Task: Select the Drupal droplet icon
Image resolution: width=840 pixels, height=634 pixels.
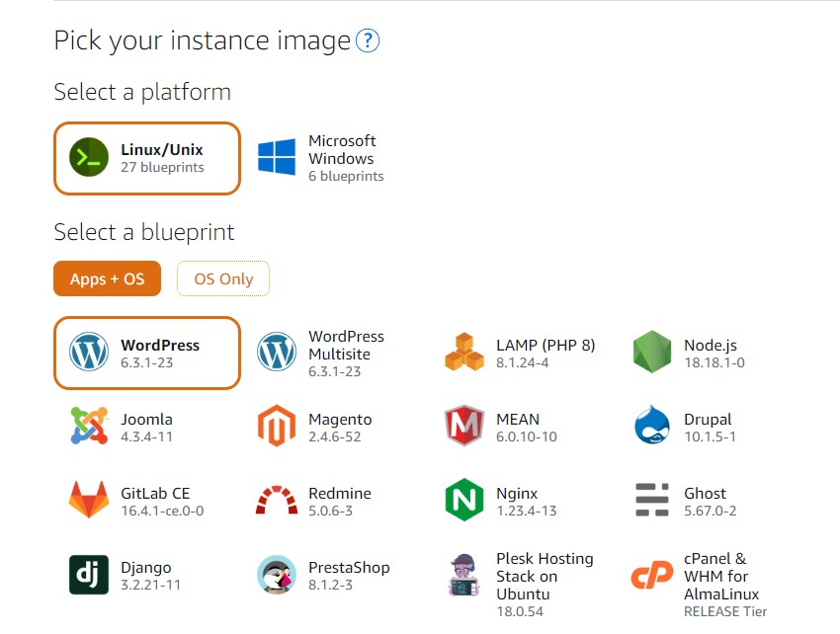Action: point(652,426)
